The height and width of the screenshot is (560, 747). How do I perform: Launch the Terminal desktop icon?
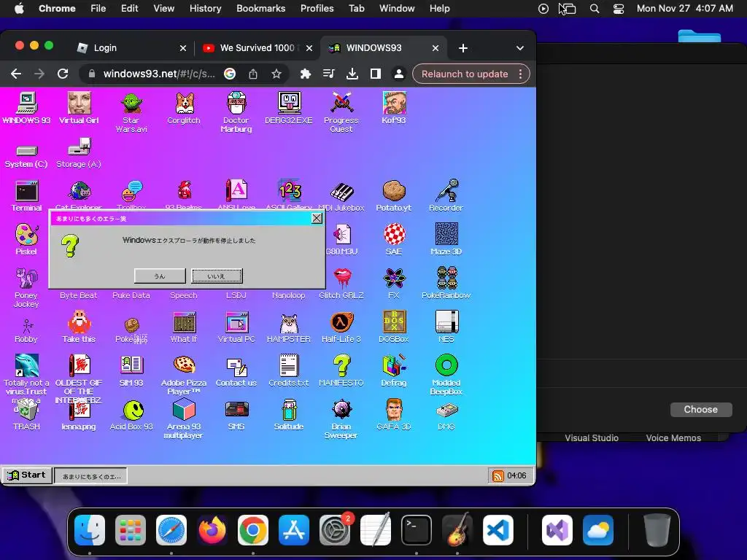[27, 195]
